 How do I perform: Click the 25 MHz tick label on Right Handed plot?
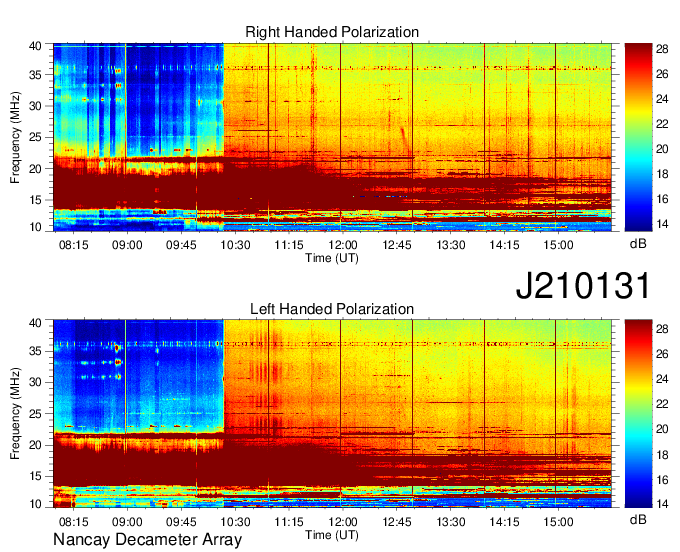pos(36,137)
